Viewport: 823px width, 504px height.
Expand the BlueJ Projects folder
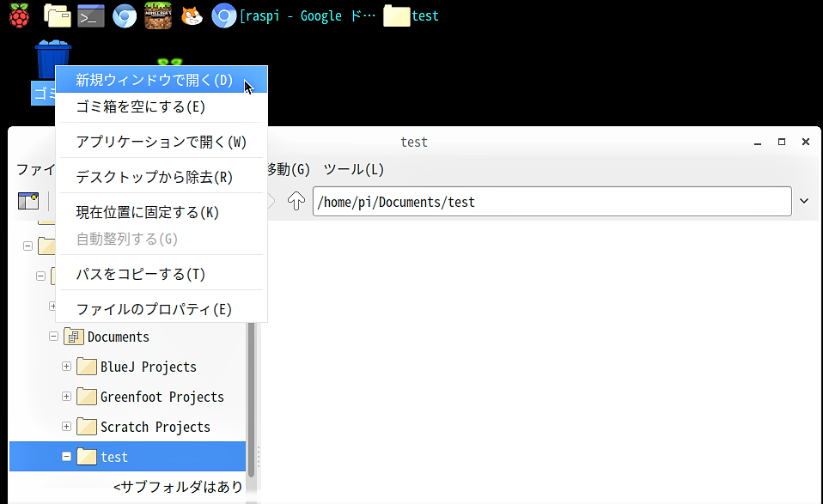pos(67,366)
